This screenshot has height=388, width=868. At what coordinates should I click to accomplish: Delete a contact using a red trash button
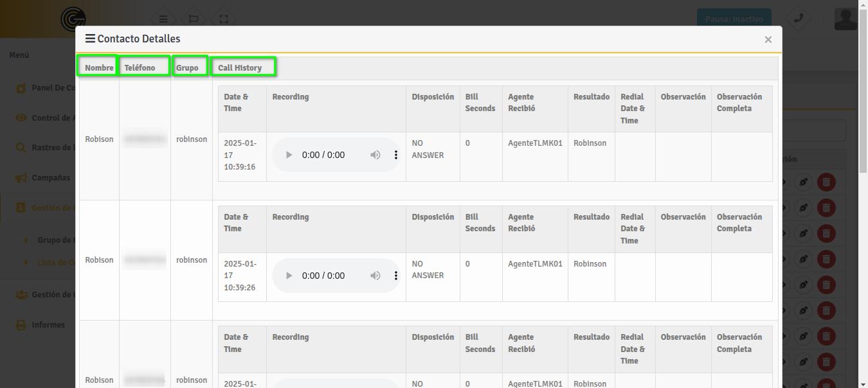(x=826, y=182)
